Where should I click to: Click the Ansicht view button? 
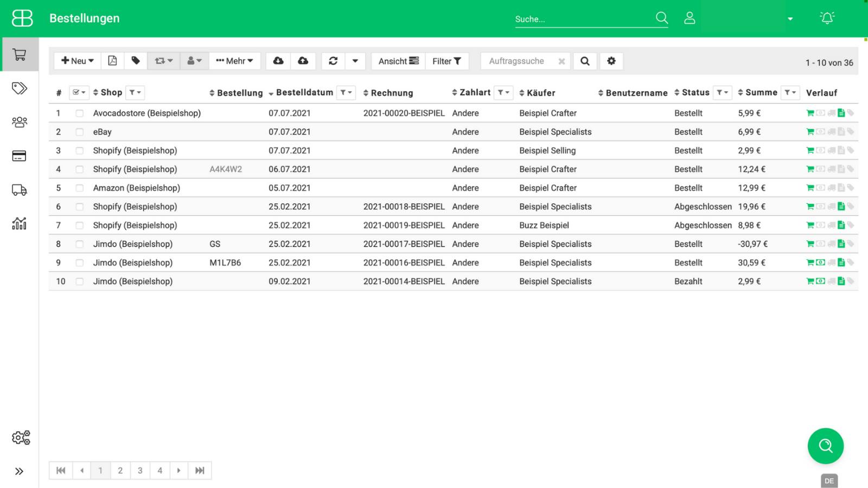point(398,61)
